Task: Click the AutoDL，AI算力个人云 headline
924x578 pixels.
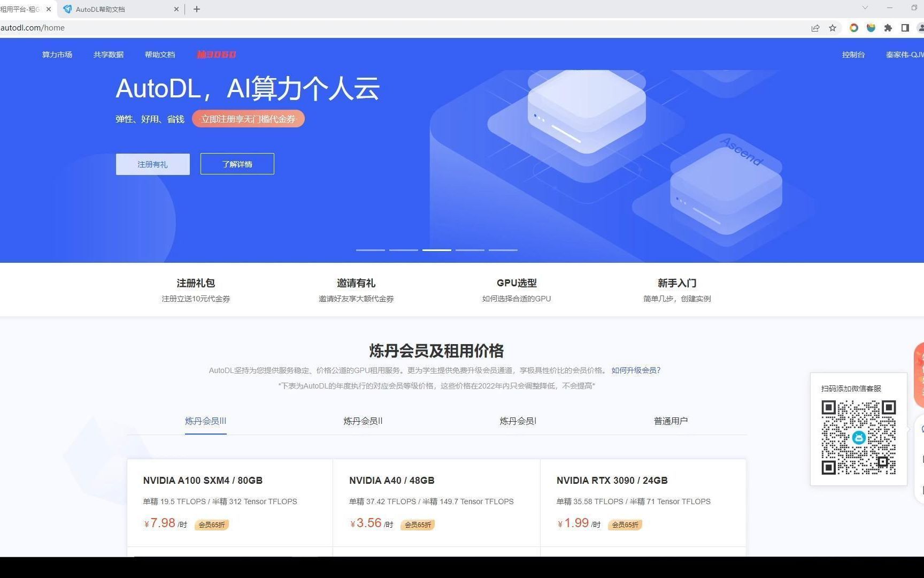Action: [x=248, y=88]
